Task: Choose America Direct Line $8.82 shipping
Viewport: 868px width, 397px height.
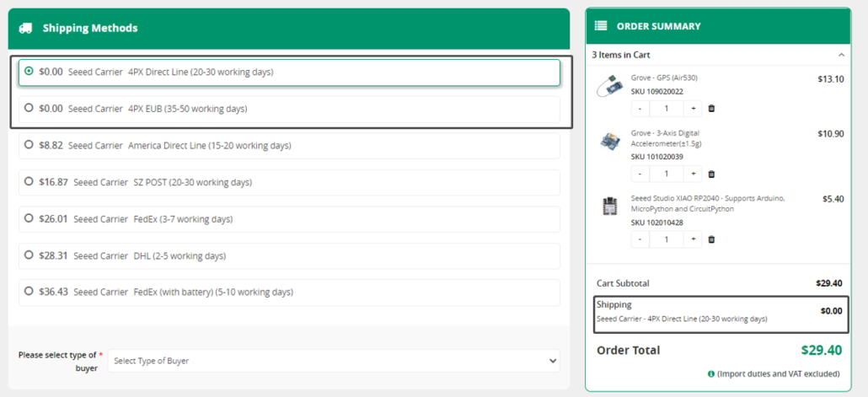Action: (29, 145)
